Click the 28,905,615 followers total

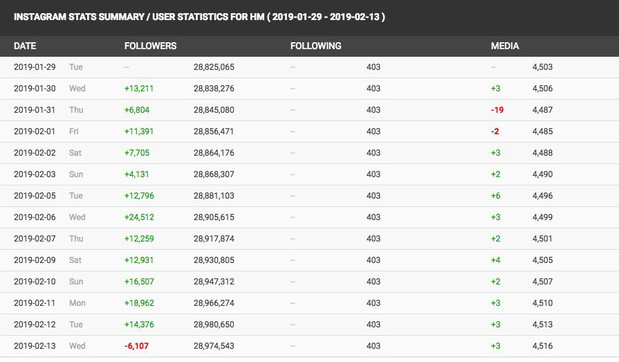point(214,217)
